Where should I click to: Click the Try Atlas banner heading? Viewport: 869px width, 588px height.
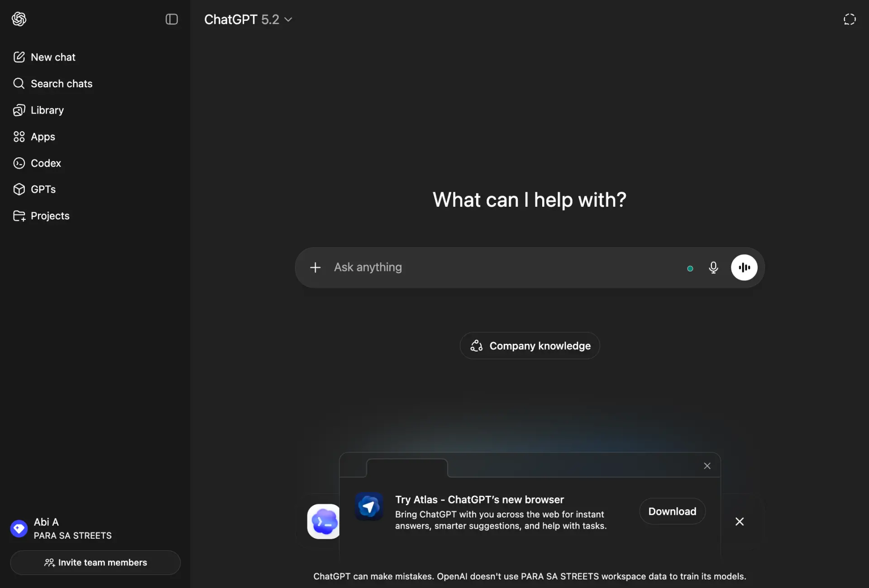[x=479, y=500]
